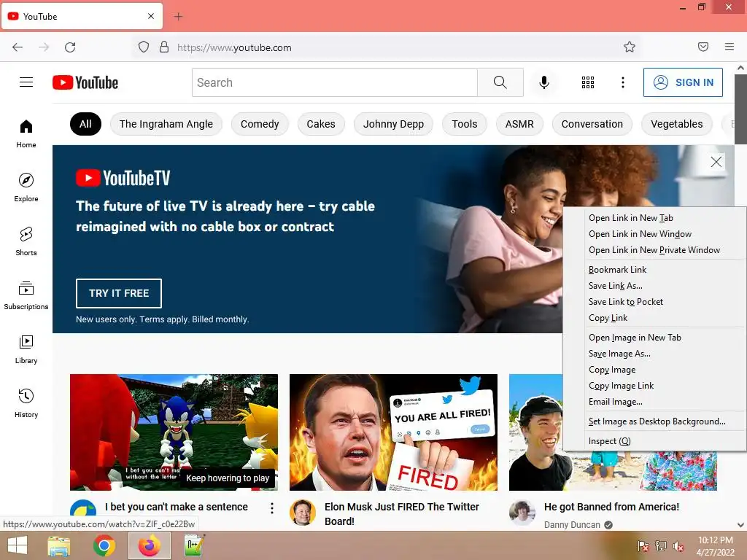Viewport: 747px width, 560px height.
Task: Click the Firefox taskbar icon
Action: 149,545
